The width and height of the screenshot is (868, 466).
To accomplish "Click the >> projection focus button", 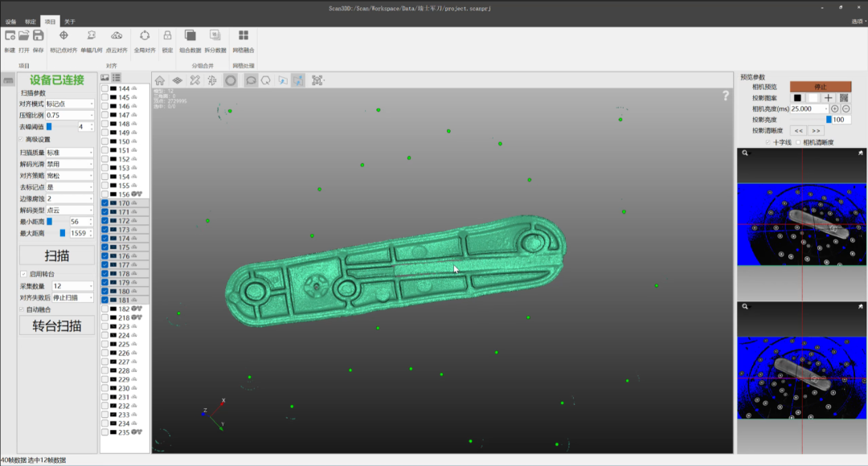I will click(x=816, y=131).
